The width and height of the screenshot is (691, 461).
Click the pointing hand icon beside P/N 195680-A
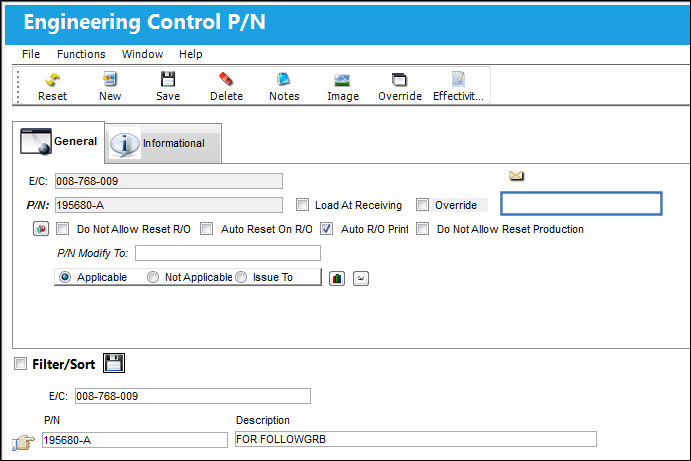click(x=23, y=442)
